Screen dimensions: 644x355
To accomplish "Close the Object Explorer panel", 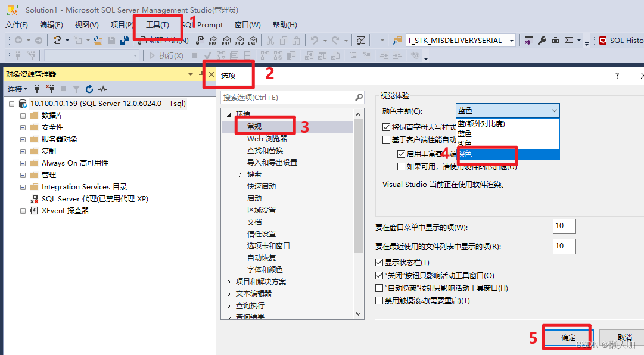I will coord(211,74).
